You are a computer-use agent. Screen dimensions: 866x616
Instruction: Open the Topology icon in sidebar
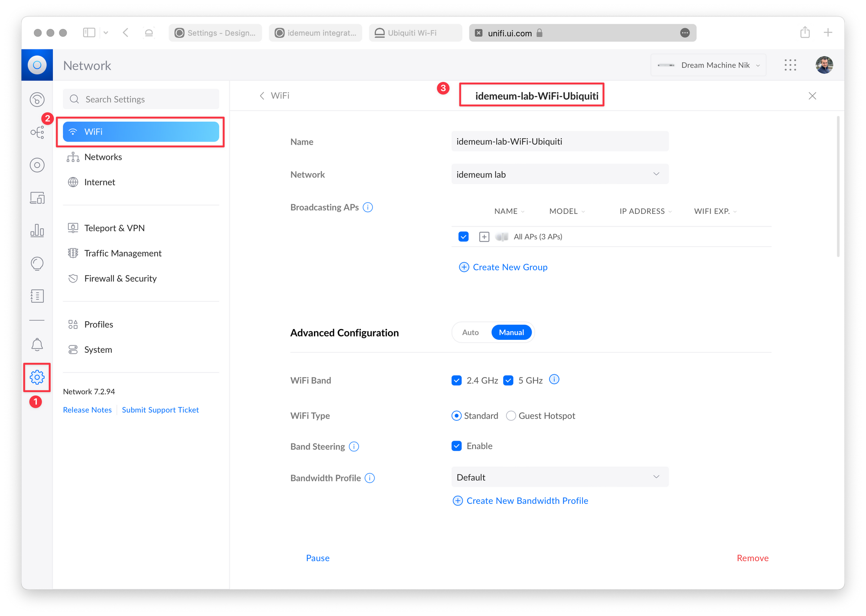[37, 132]
